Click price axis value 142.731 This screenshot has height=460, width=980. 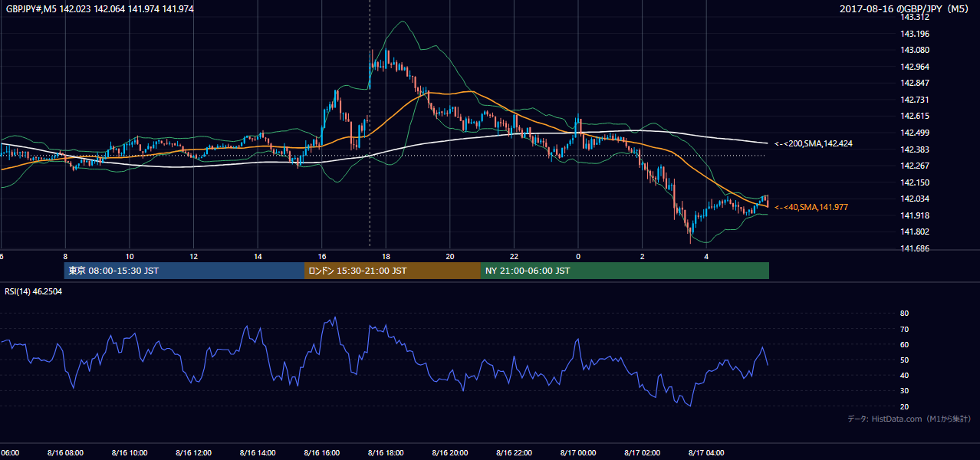click(914, 100)
